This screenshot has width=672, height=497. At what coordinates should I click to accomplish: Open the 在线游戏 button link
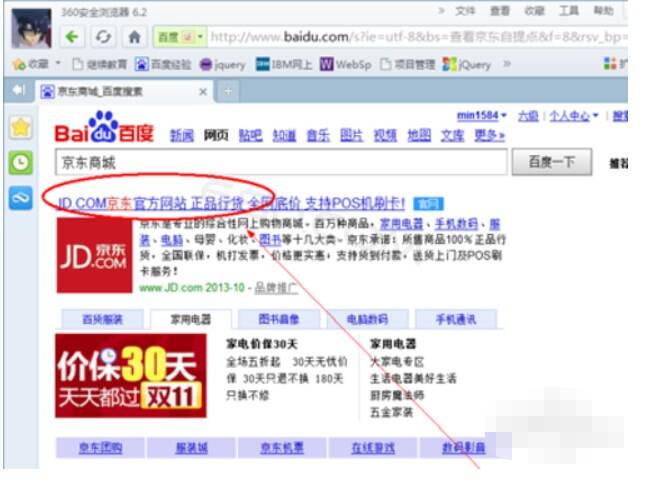coord(373,448)
